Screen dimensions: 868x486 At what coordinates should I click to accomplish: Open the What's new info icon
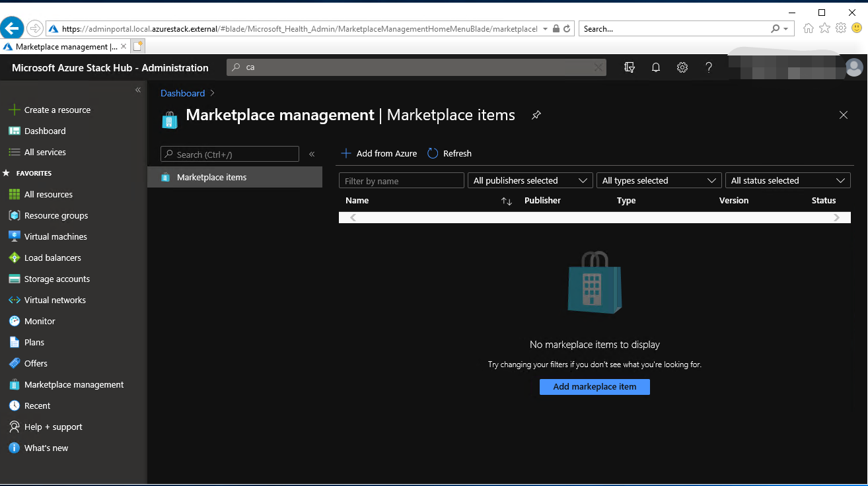[14, 448]
